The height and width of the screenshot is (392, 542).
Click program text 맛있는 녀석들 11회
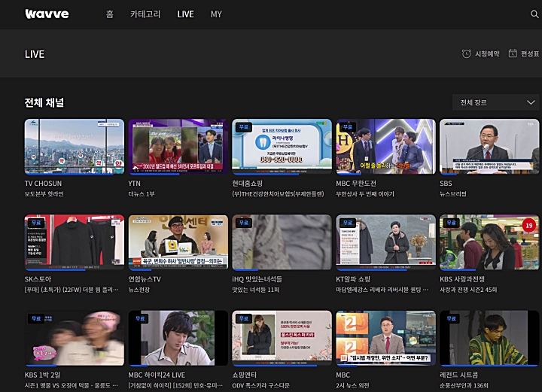click(255, 290)
